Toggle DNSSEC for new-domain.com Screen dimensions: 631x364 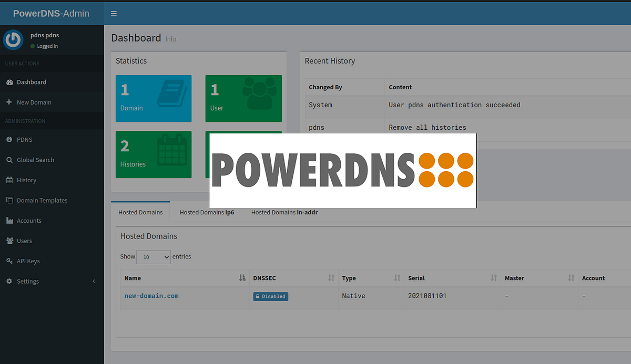(x=270, y=296)
